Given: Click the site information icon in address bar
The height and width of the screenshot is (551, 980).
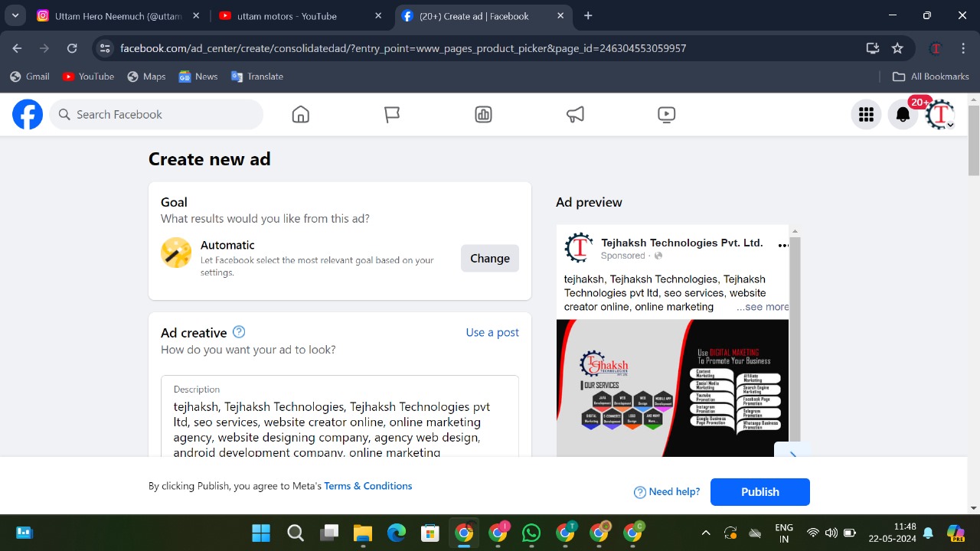Looking at the screenshot, I should point(106,48).
